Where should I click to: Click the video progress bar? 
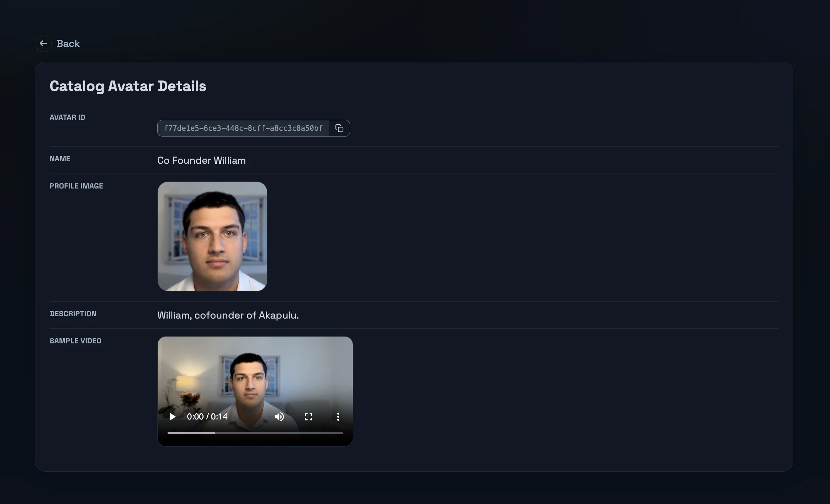255,433
